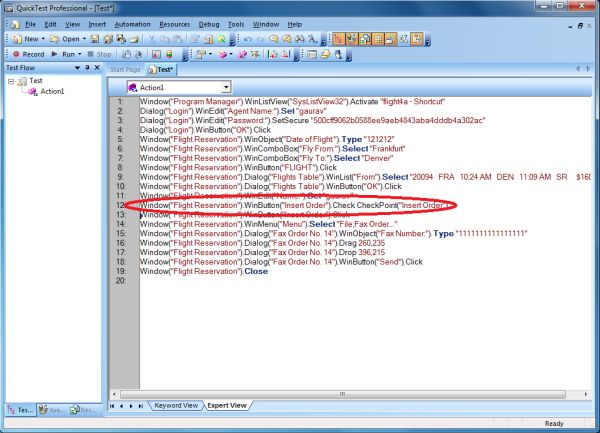Click the Stop button
This screenshot has height=433, width=600.
pyautogui.click(x=99, y=54)
